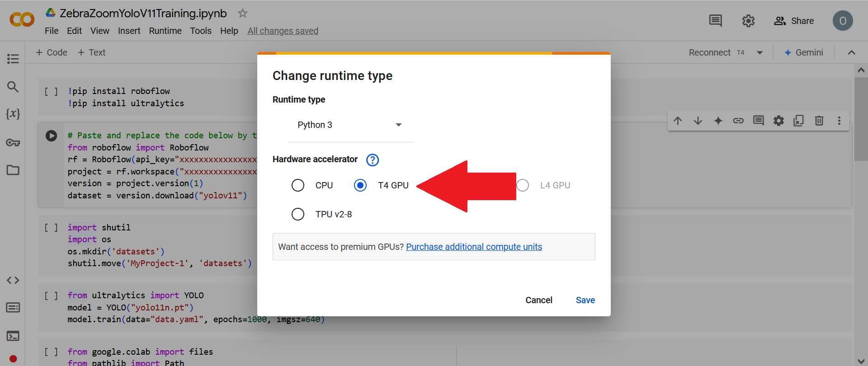Open more cell actions menu

pyautogui.click(x=839, y=121)
